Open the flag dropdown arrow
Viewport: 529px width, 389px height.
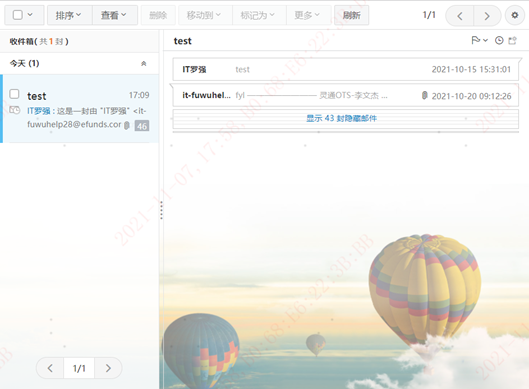pyautogui.click(x=485, y=40)
